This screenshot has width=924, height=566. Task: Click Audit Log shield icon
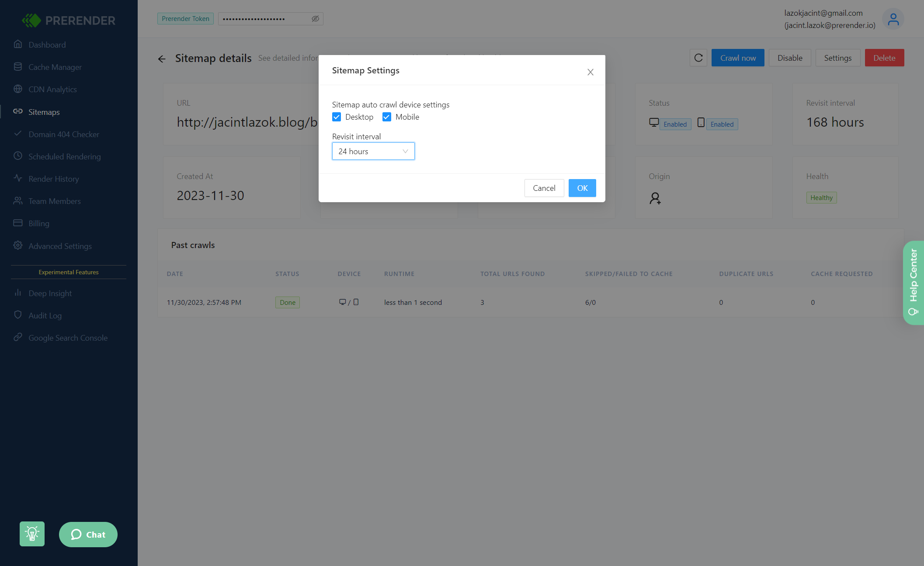point(18,315)
